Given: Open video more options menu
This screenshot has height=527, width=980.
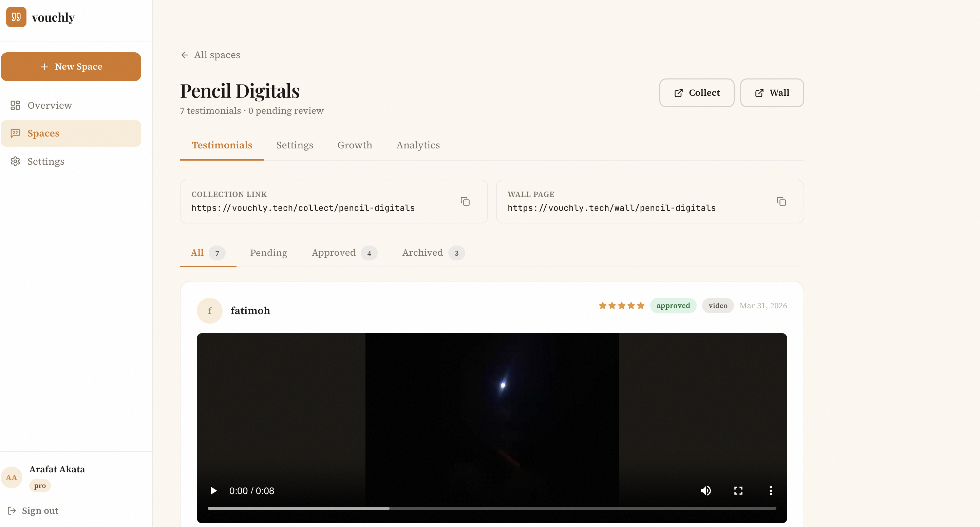Looking at the screenshot, I should (x=771, y=490).
